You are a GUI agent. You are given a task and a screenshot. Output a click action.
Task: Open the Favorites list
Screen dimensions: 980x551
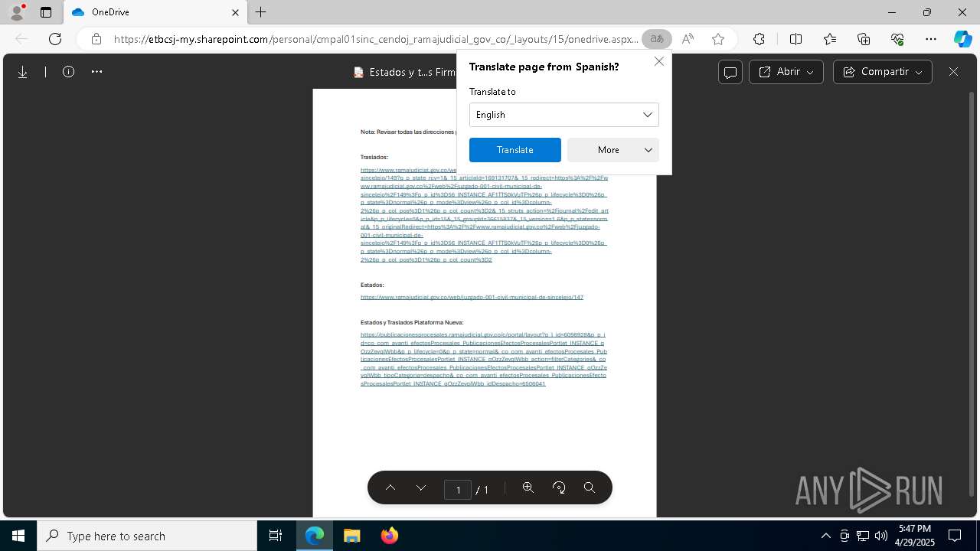point(830,39)
